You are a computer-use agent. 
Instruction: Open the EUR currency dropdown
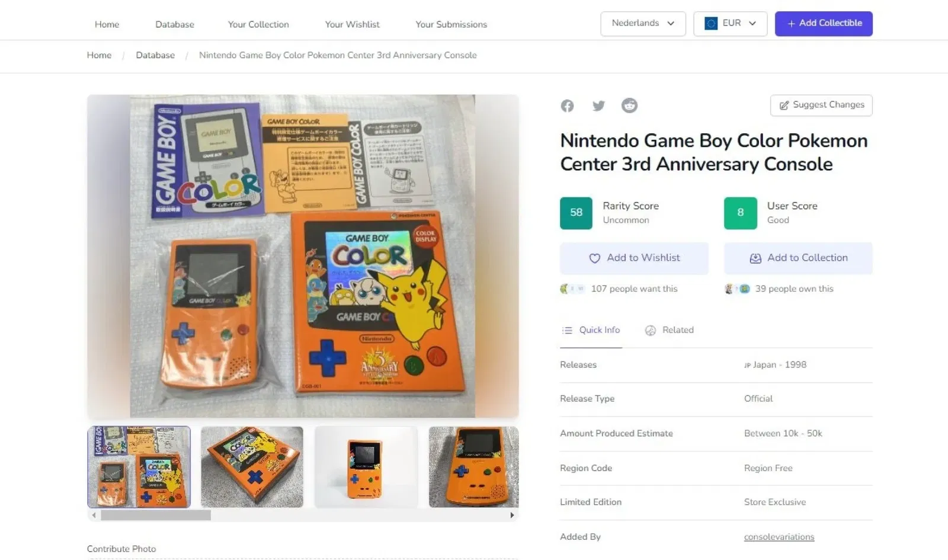coord(730,24)
